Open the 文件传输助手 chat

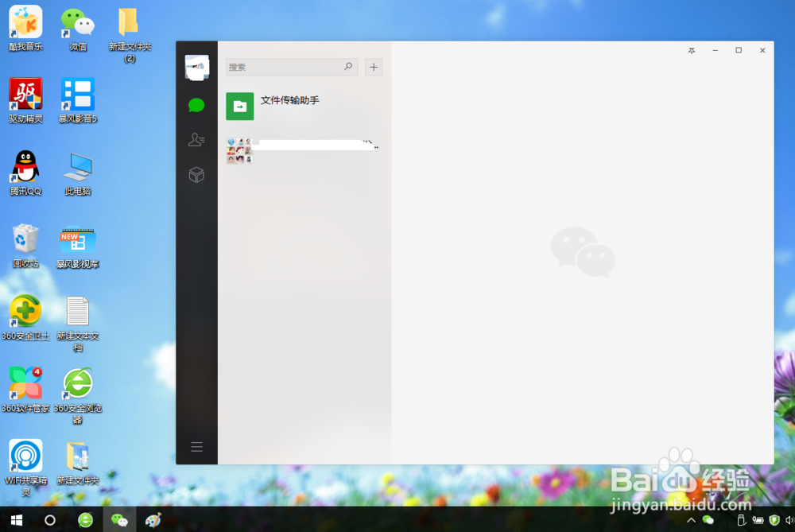click(x=304, y=106)
